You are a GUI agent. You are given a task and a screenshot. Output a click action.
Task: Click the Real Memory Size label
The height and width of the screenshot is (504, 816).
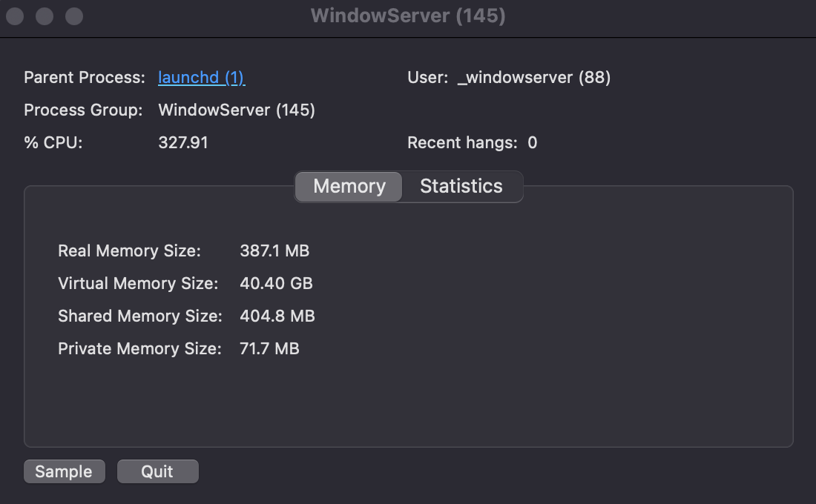(x=129, y=251)
